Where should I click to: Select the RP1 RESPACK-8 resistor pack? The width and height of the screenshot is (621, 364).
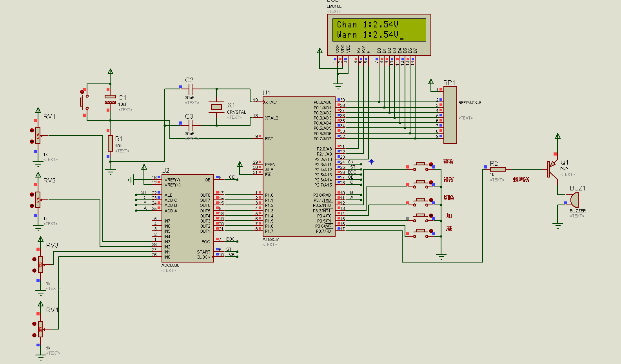pyautogui.click(x=450, y=115)
